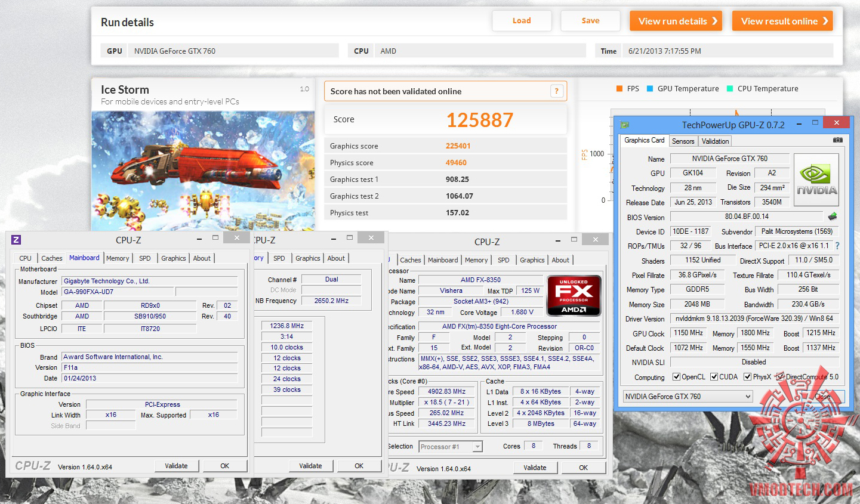The image size is (860, 504).
Task: Select the Graphics Card tab in GPU-Z
Action: pyautogui.click(x=644, y=140)
